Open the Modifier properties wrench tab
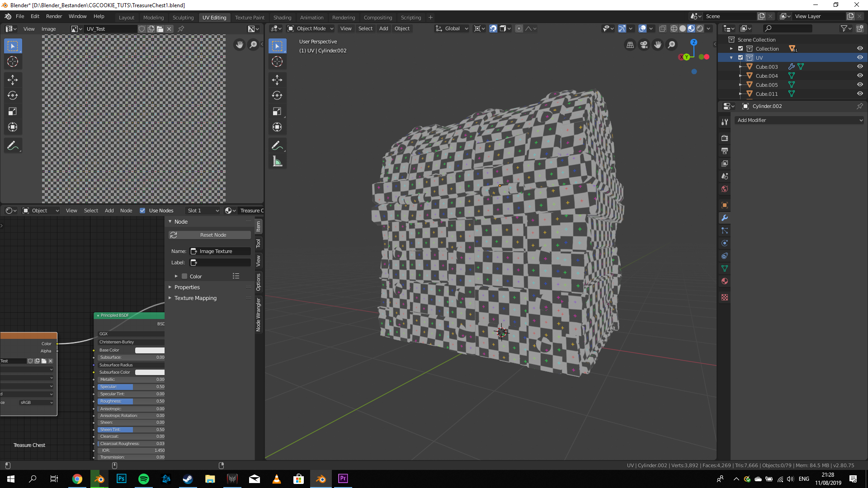This screenshot has width=868, height=488. click(x=725, y=218)
